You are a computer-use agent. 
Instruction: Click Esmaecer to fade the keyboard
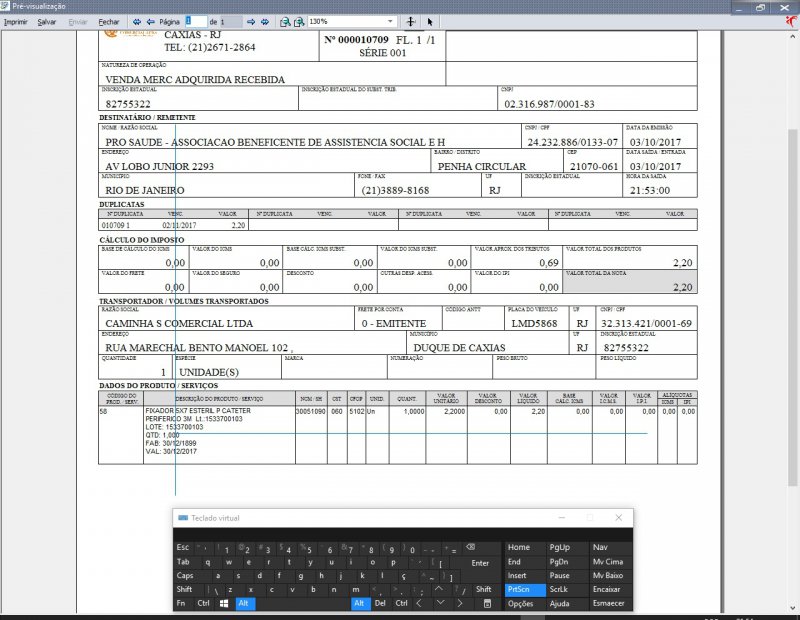[609, 604]
